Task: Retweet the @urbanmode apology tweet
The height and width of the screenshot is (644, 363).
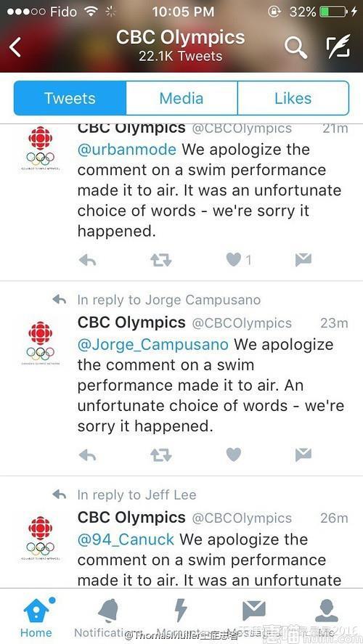Action: [x=160, y=260]
